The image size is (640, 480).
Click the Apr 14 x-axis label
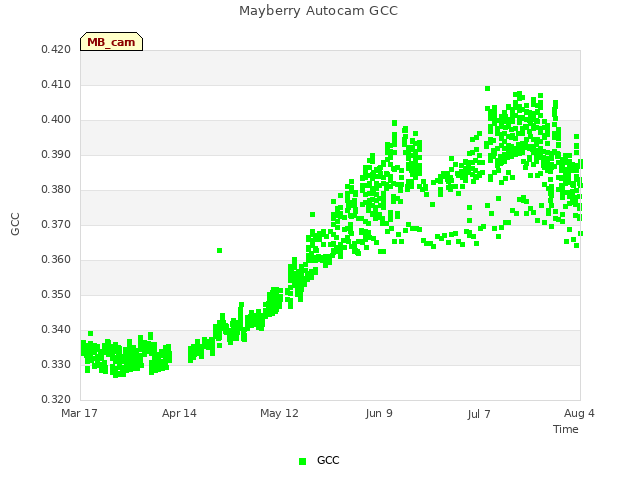[x=179, y=413]
